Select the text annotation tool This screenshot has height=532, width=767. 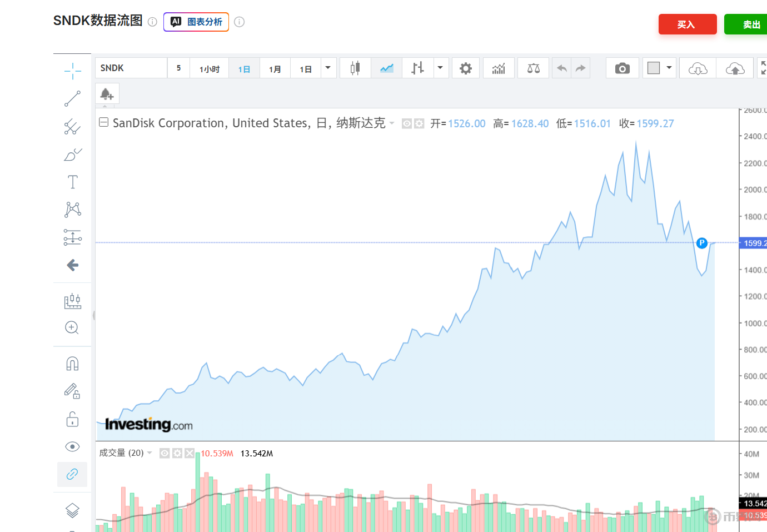(x=72, y=182)
